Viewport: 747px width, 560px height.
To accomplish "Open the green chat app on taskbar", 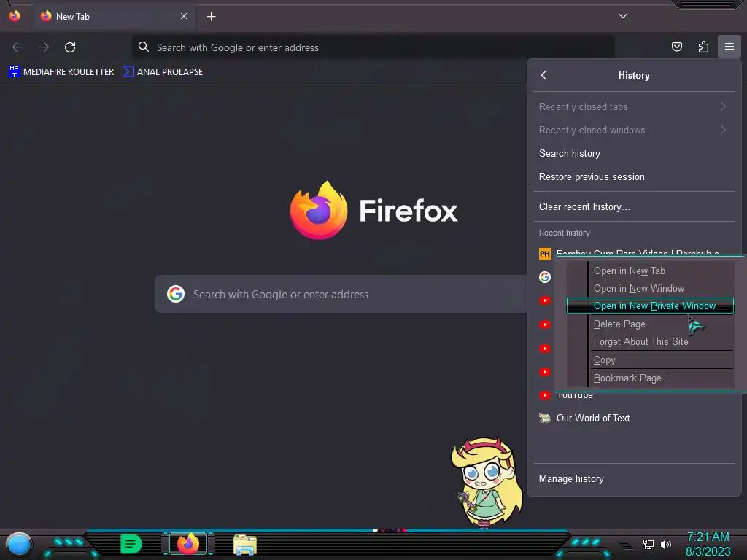I will pyautogui.click(x=131, y=544).
